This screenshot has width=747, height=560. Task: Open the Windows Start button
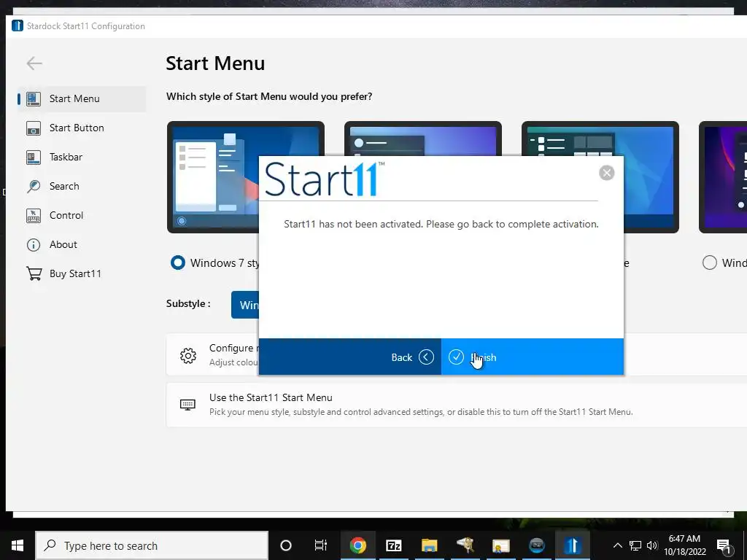[x=18, y=545]
